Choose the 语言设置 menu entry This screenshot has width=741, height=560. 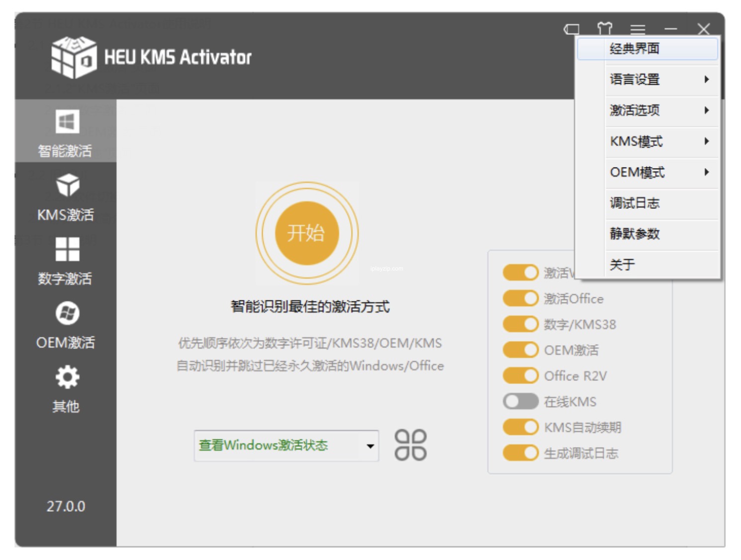[648, 80]
